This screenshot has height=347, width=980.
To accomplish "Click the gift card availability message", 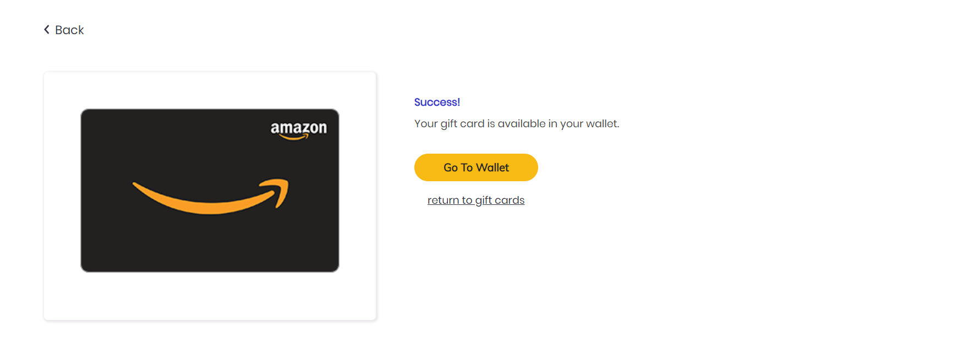I will [516, 124].
